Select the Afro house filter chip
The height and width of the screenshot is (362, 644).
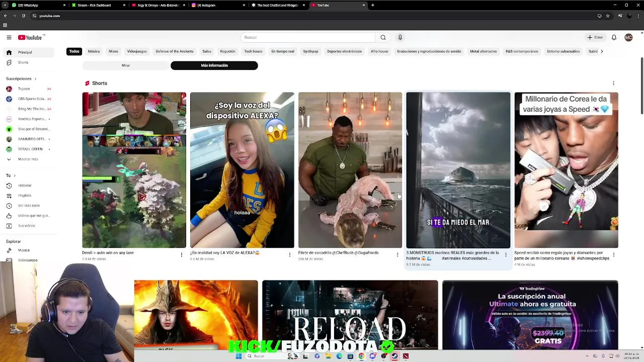379,51
